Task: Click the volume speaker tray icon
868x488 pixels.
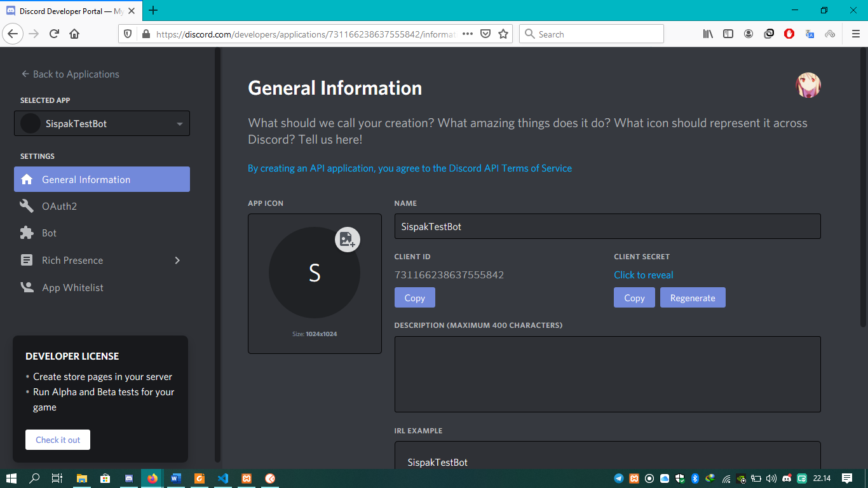Action: [x=771, y=478]
